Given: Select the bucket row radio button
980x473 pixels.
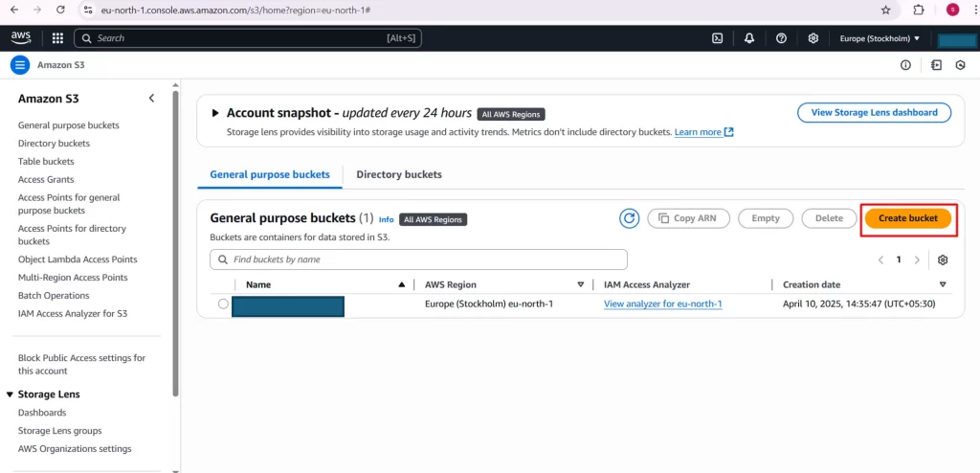Looking at the screenshot, I should coord(223,304).
